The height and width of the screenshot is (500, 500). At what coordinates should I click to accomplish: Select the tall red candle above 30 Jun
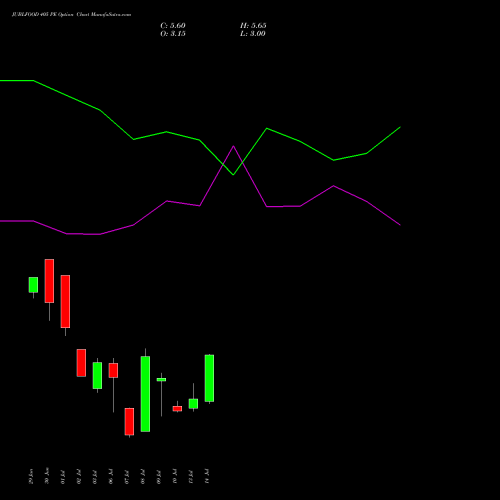pos(49,281)
